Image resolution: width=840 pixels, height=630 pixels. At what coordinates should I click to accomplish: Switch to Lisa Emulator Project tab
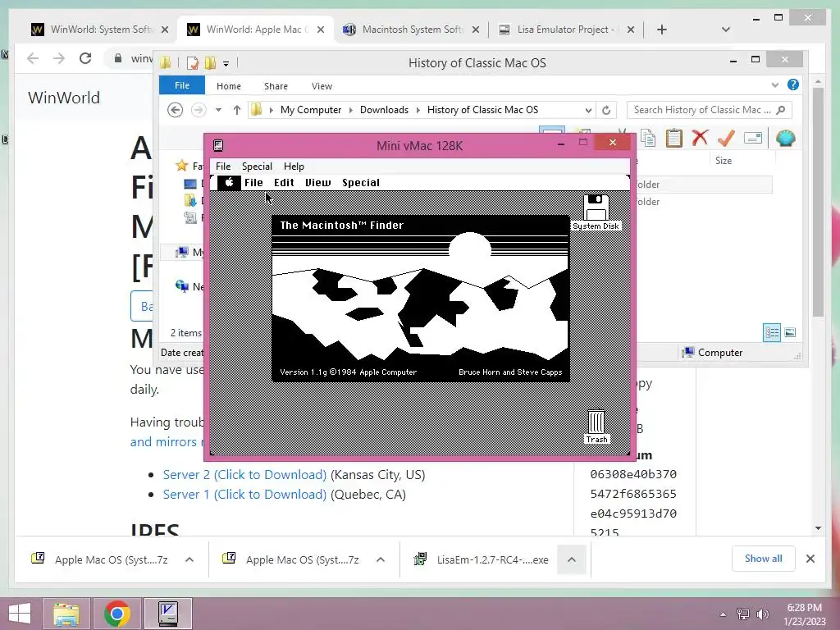(x=567, y=30)
